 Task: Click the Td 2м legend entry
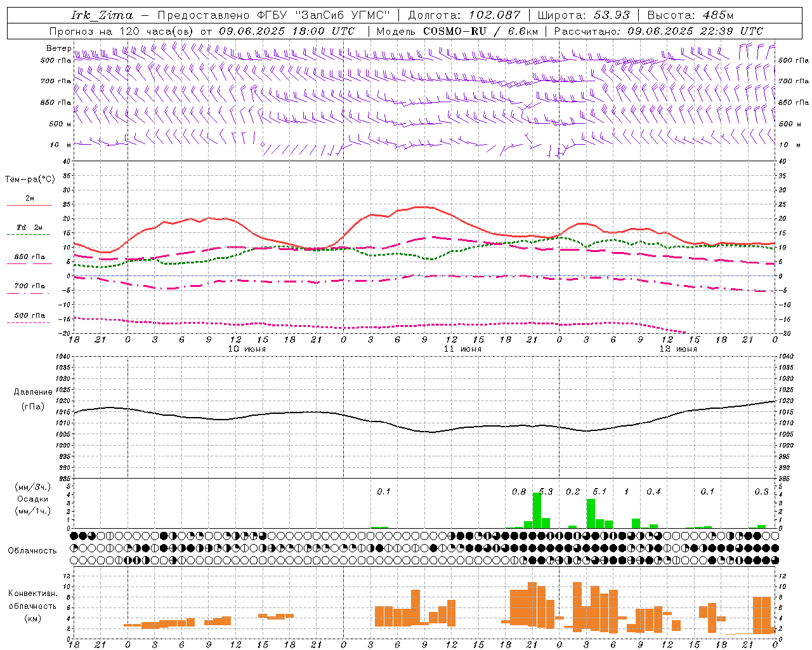click(x=29, y=227)
